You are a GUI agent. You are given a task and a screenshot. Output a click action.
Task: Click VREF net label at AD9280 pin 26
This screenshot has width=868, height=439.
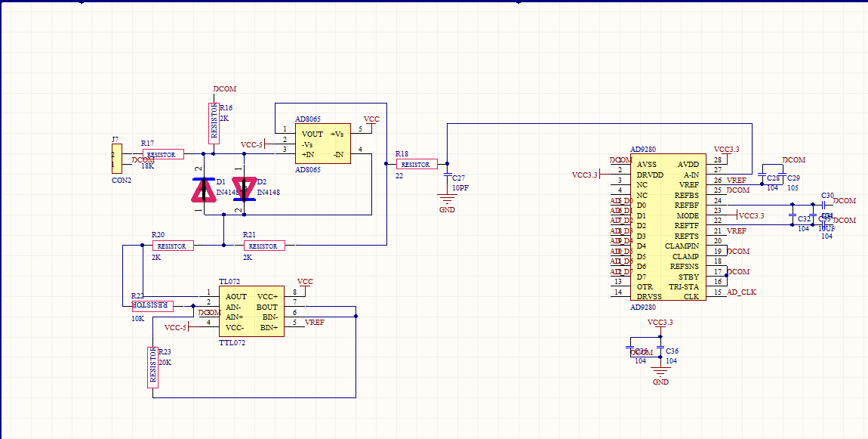pyautogui.click(x=736, y=180)
